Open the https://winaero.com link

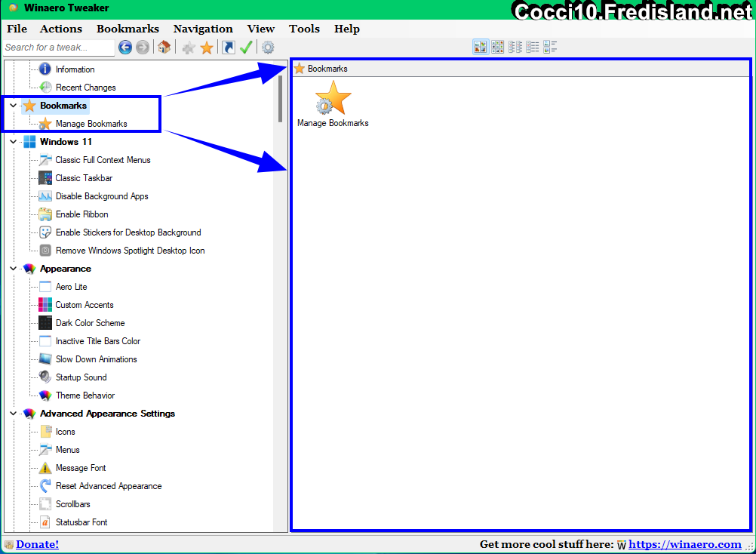(684, 544)
